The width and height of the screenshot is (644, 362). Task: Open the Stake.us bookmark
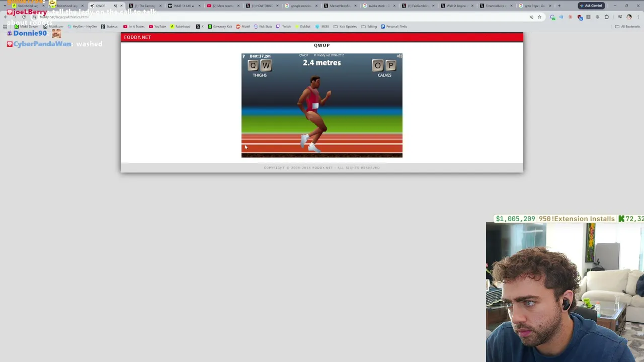[x=109, y=27]
